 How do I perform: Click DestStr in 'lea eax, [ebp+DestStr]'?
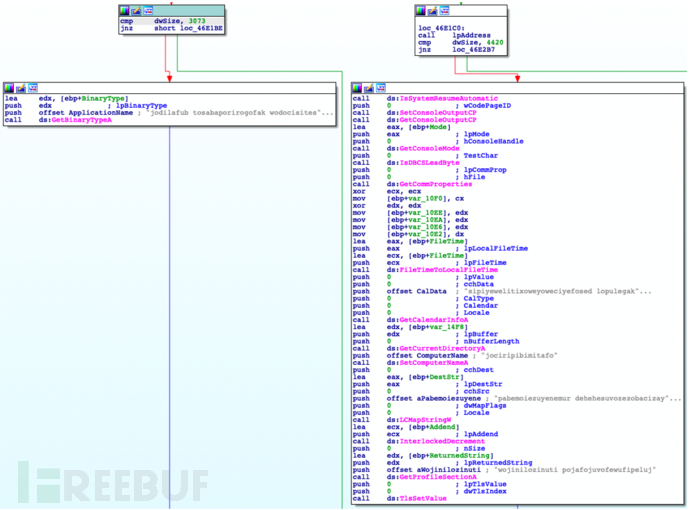coord(444,377)
